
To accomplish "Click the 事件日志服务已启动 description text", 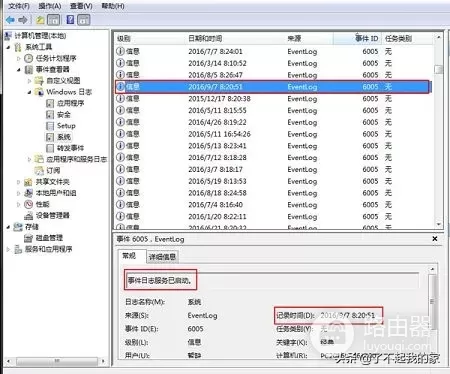I will click(x=160, y=280).
